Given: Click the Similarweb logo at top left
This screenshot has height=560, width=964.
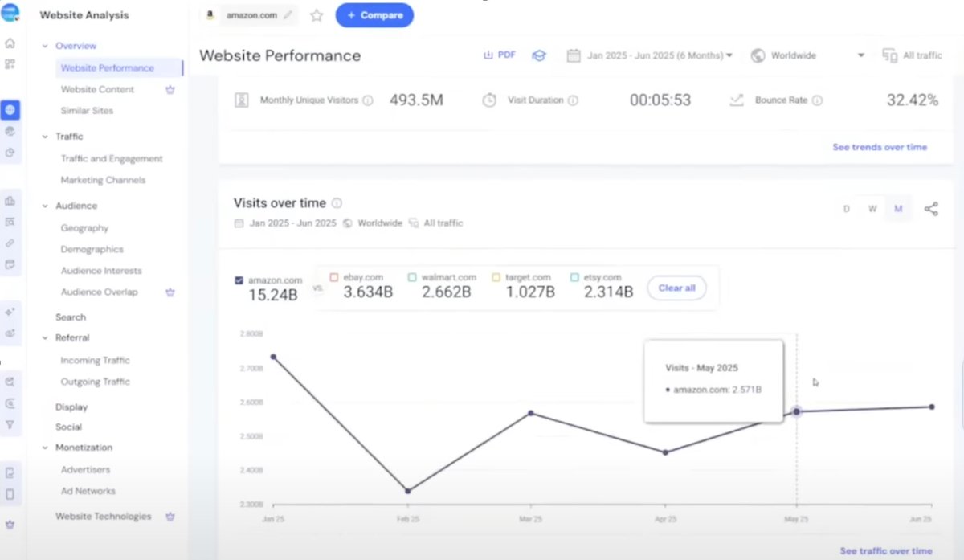Looking at the screenshot, I should tap(10, 14).
